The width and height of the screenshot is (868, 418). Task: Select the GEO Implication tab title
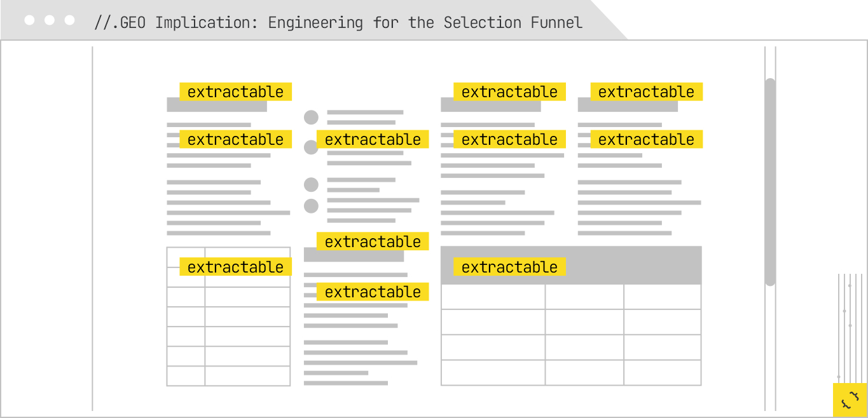[x=338, y=23]
